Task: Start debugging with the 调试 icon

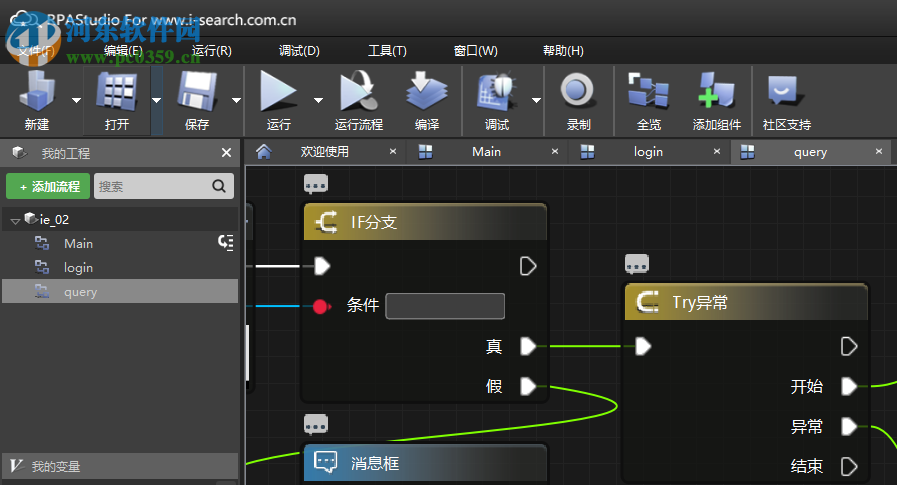Action: (496, 92)
